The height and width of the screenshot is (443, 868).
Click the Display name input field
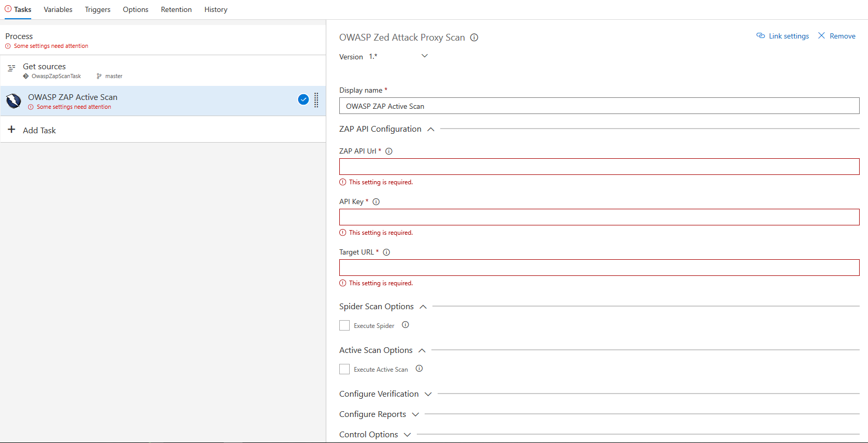point(599,106)
